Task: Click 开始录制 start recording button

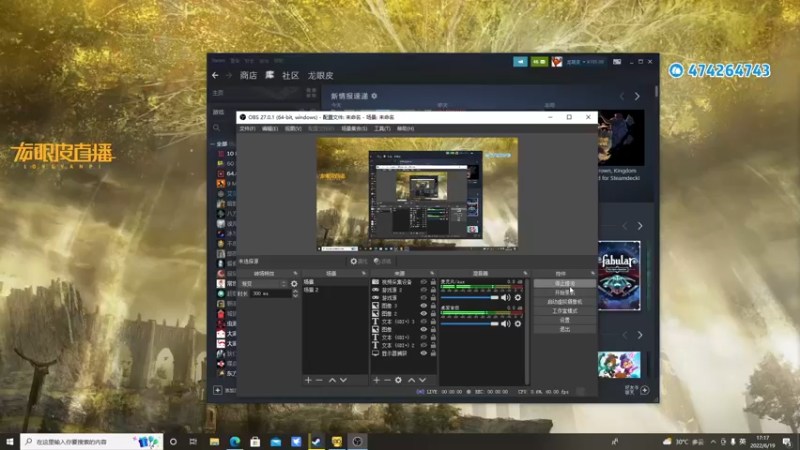Action: [565, 292]
